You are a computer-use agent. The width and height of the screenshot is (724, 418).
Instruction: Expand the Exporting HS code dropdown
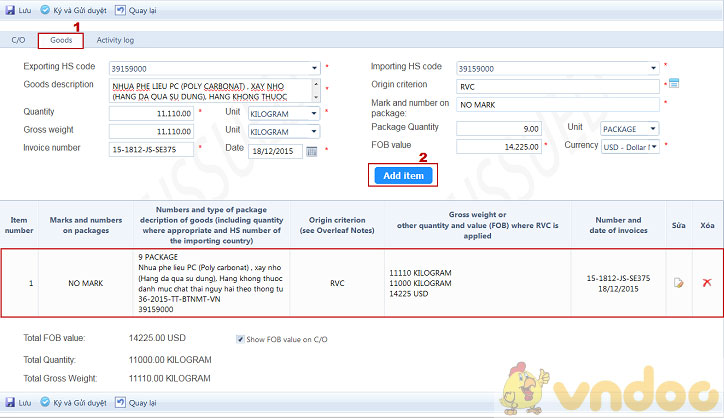click(x=314, y=67)
